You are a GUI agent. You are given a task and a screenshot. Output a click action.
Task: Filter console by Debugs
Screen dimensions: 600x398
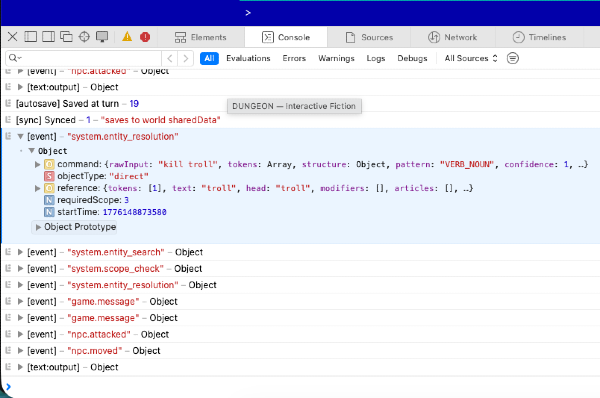click(412, 58)
